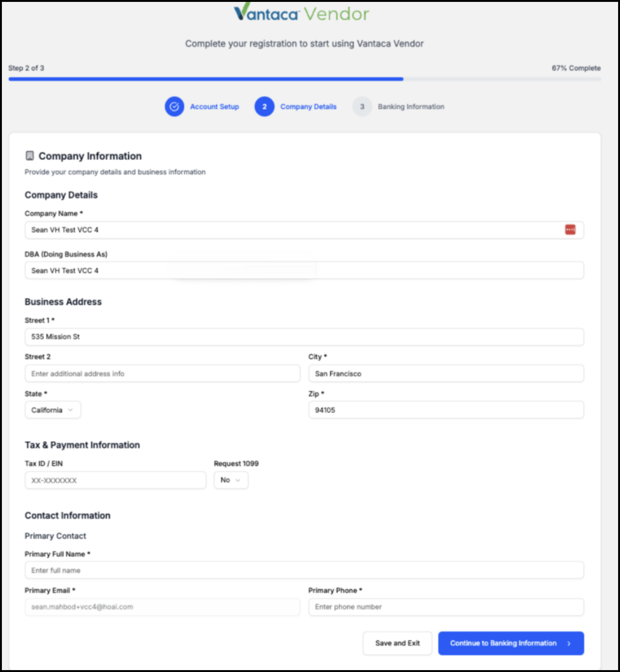Click the 'Complete your registration' subtitle text
The width and height of the screenshot is (620, 672).
point(304,44)
